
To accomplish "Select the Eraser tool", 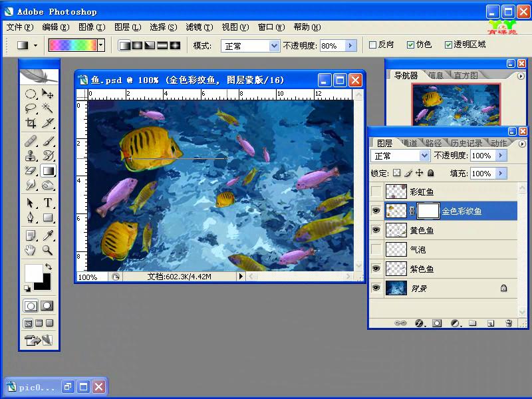I will point(31,170).
